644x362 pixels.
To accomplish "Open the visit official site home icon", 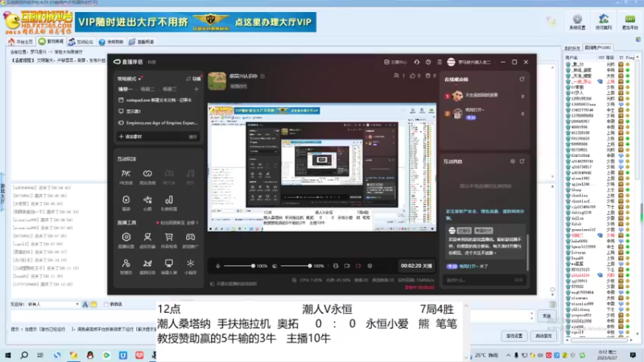I will point(603,22).
